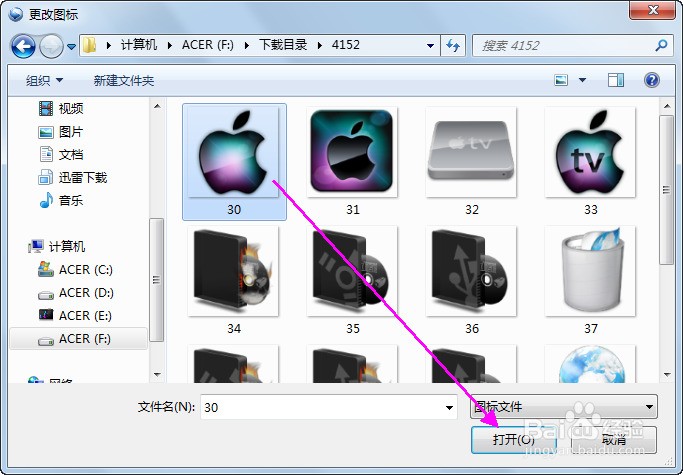Open the filename history dropdown arrow
This screenshot has height=475, width=683.
(449, 407)
